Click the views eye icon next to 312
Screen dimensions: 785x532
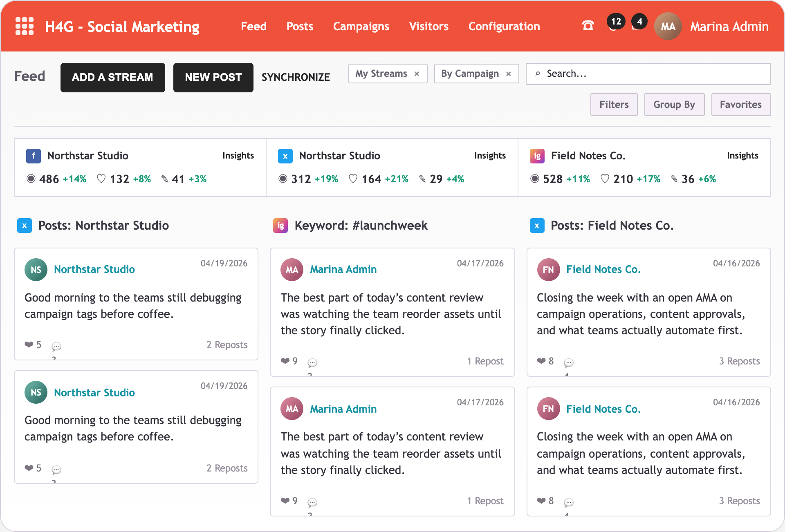pyautogui.click(x=283, y=179)
